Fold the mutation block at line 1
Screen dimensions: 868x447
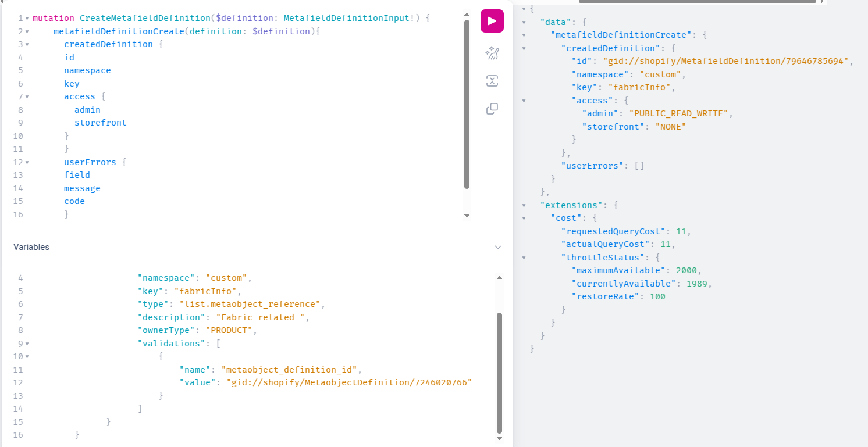click(27, 19)
